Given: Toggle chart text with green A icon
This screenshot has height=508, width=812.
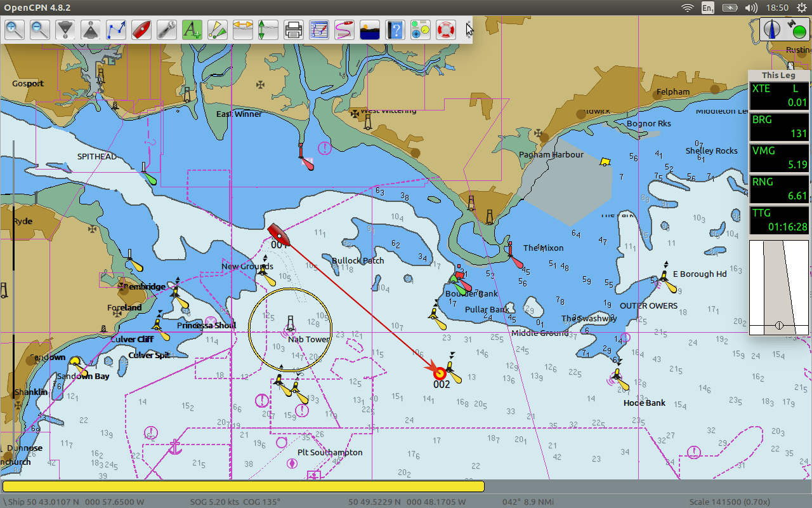Looking at the screenshot, I should pyautogui.click(x=192, y=29).
